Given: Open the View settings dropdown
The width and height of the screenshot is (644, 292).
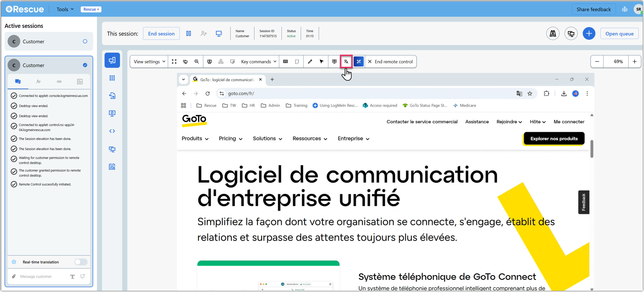Looking at the screenshot, I should [149, 61].
